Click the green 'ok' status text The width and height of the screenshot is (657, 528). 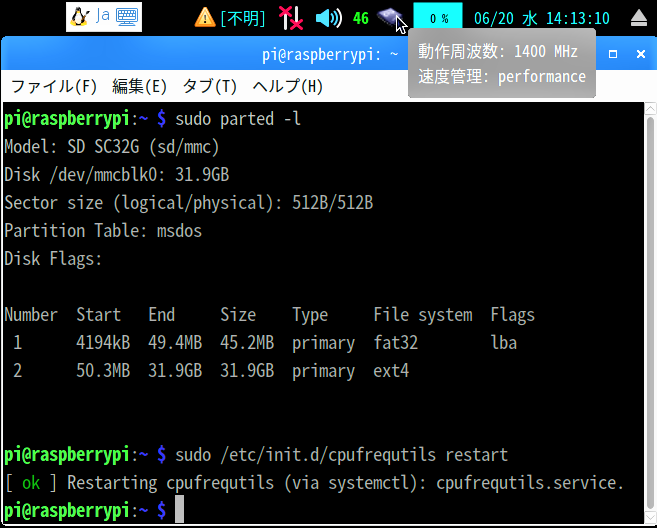tap(31, 483)
